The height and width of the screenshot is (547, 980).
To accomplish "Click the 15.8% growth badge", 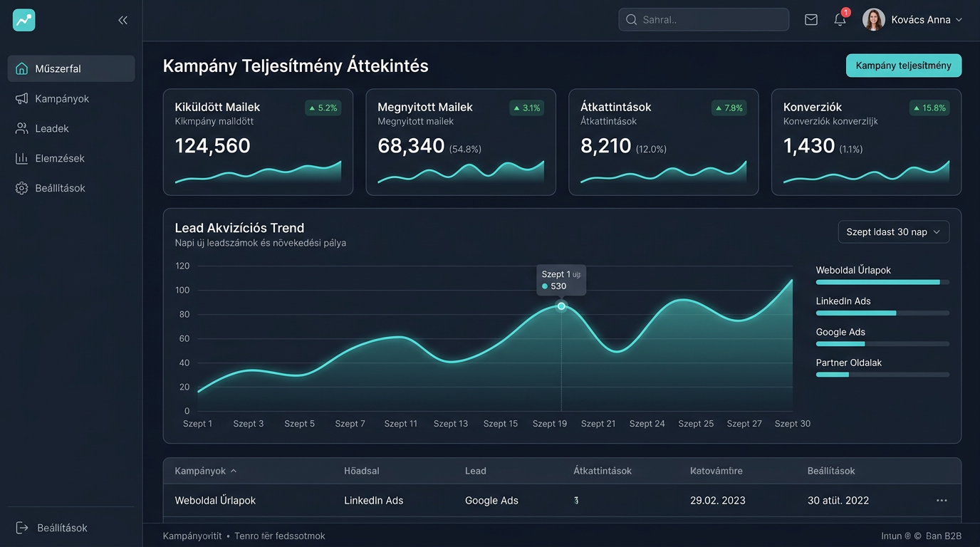I will [x=929, y=108].
